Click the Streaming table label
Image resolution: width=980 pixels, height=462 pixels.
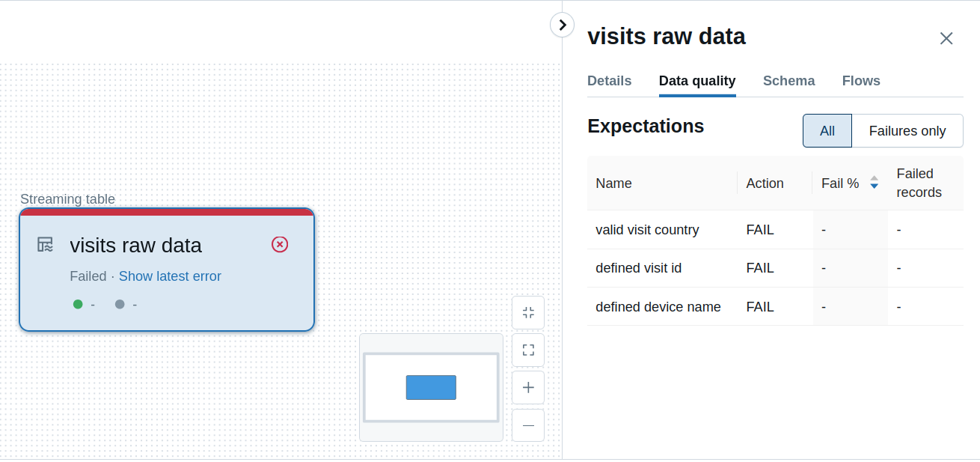pyautogui.click(x=67, y=199)
